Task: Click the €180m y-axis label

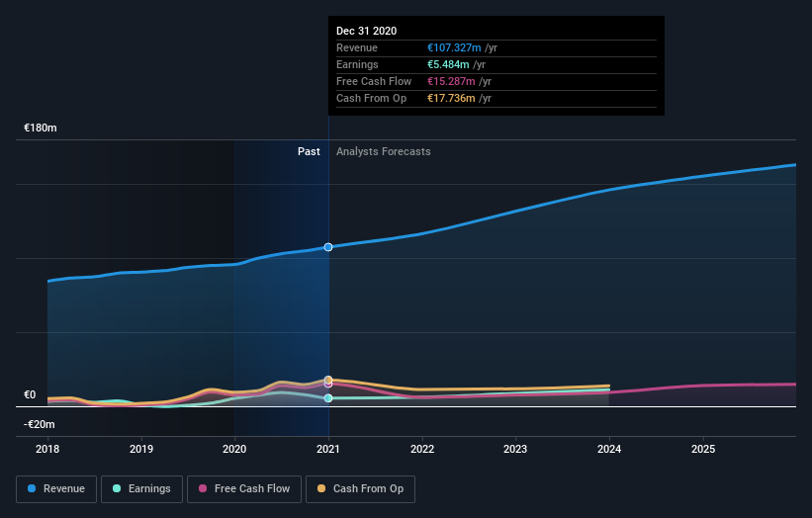Action: coord(41,128)
